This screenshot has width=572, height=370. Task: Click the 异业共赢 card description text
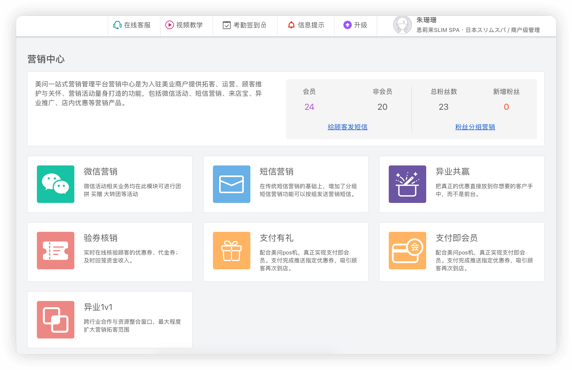pyautogui.click(x=484, y=190)
